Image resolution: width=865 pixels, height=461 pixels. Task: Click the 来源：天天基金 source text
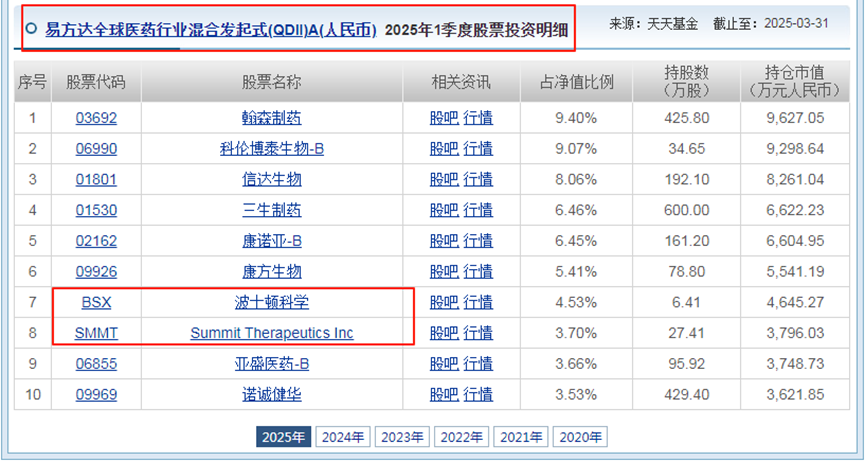coord(653,23)
